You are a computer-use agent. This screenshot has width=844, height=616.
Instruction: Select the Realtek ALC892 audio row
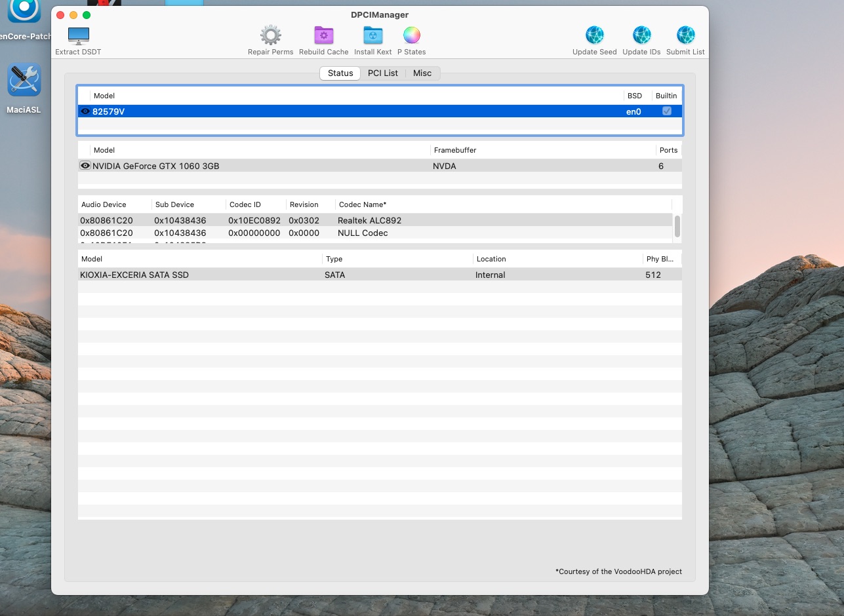tap(369, 220)
